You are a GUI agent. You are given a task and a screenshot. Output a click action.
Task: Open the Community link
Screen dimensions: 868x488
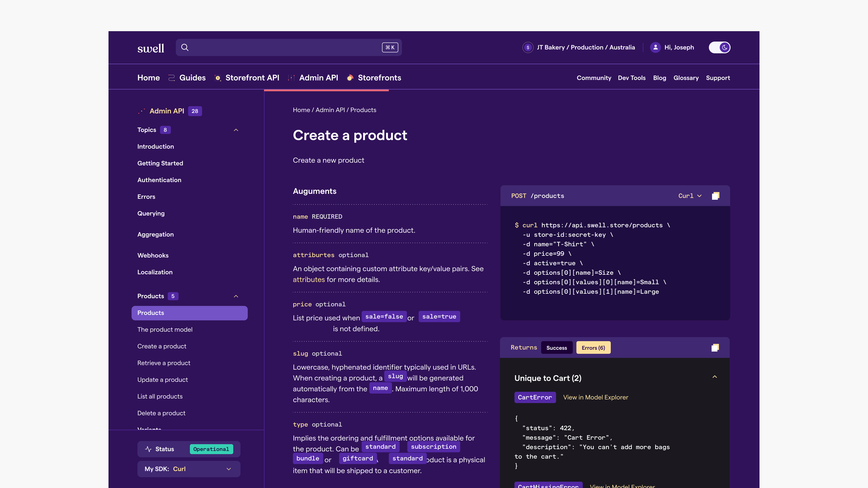point(594,78)
